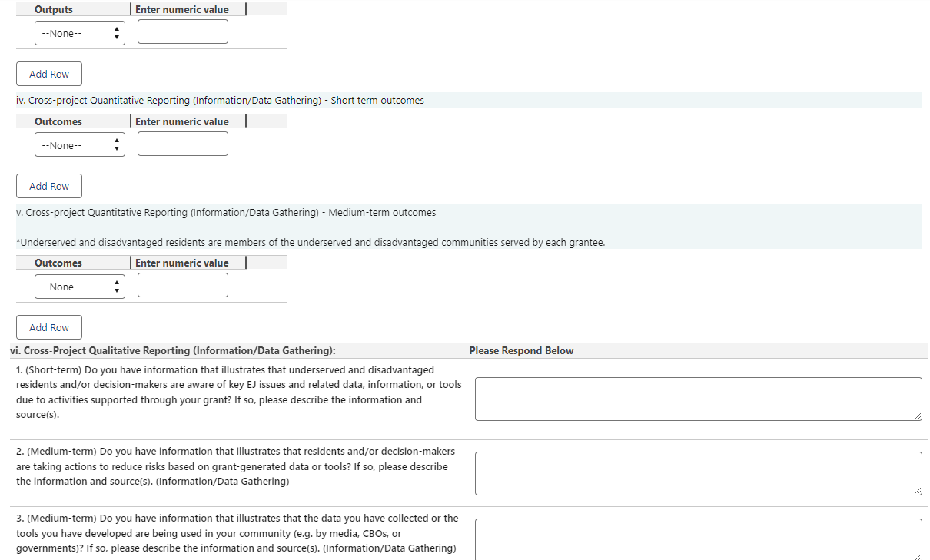Click the medium-term Outcomes column header

click(x=58, y=263)
